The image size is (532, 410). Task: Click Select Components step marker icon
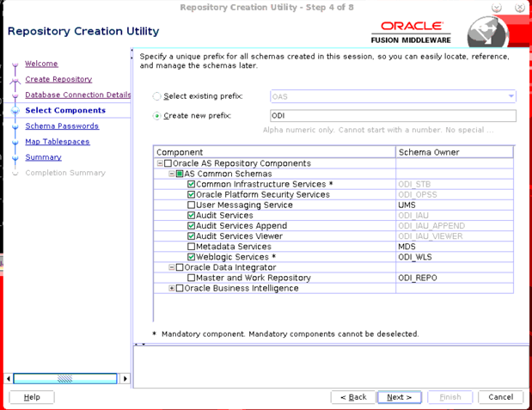coord(15,111)
